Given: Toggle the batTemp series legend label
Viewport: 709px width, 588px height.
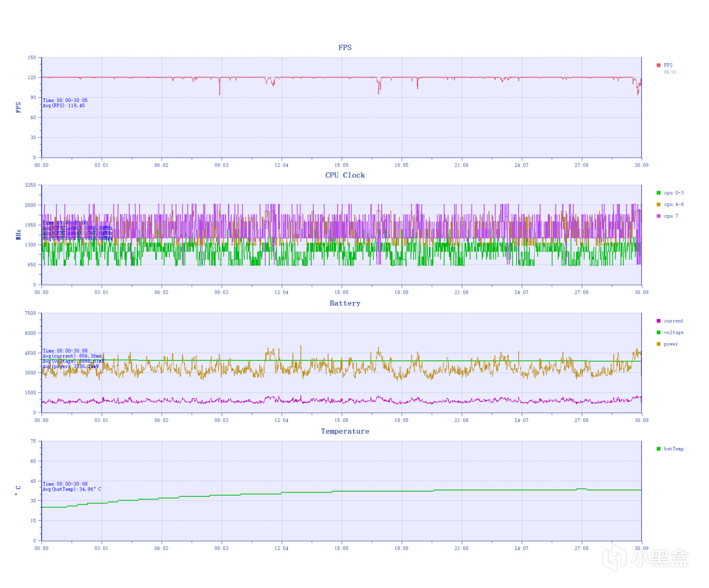Looking at the screenshot, I should pos(674,449).
